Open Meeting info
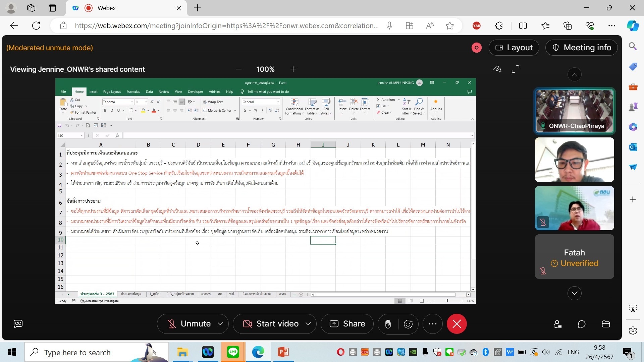644x362 pixels. [582, 48]
